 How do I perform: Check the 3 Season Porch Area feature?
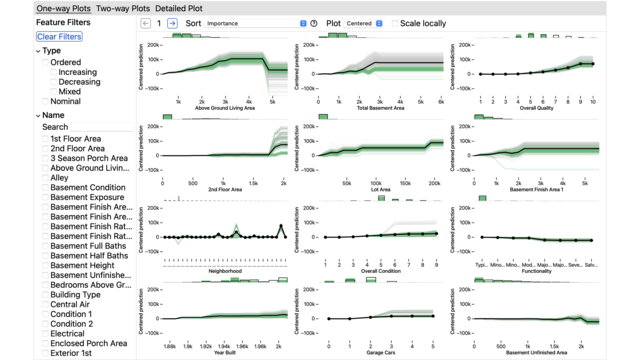[x=45, y=158]
